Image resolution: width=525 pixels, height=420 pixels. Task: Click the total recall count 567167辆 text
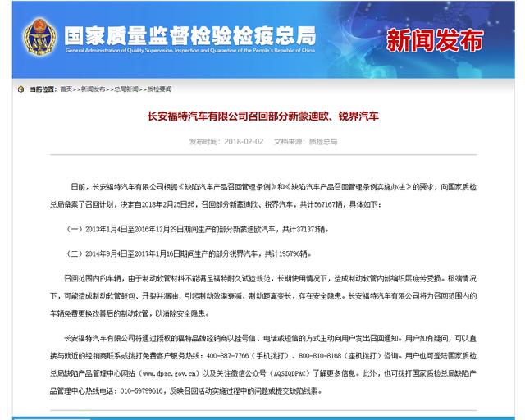[x=328, y=204]
